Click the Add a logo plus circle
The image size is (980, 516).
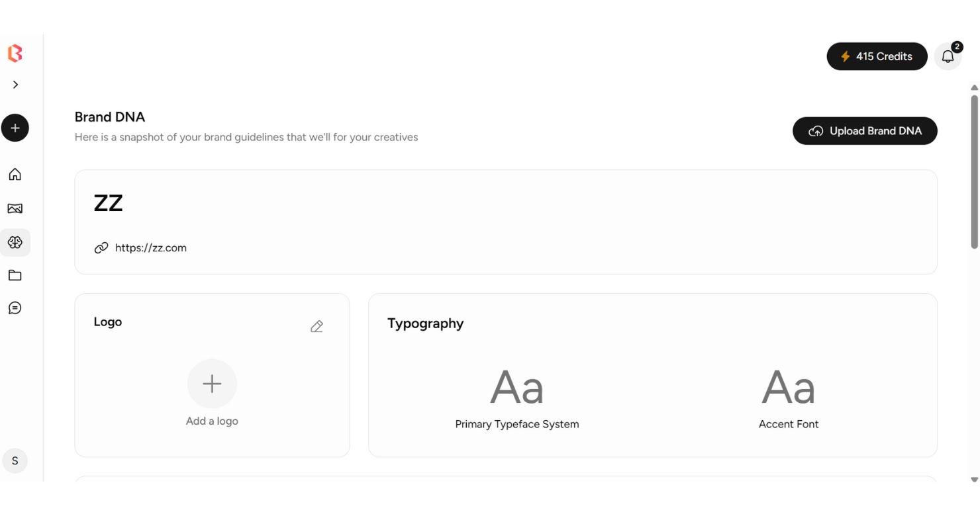point(212,384)
